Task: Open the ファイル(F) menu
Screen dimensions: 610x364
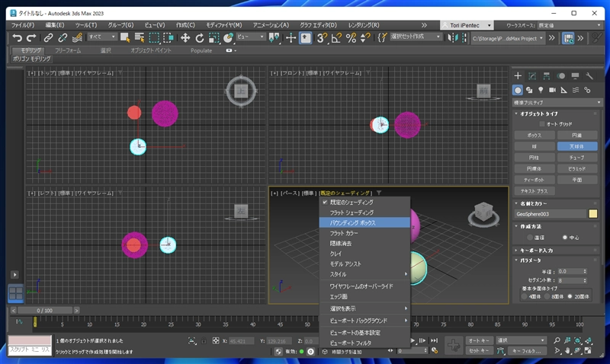Action: 23,25
